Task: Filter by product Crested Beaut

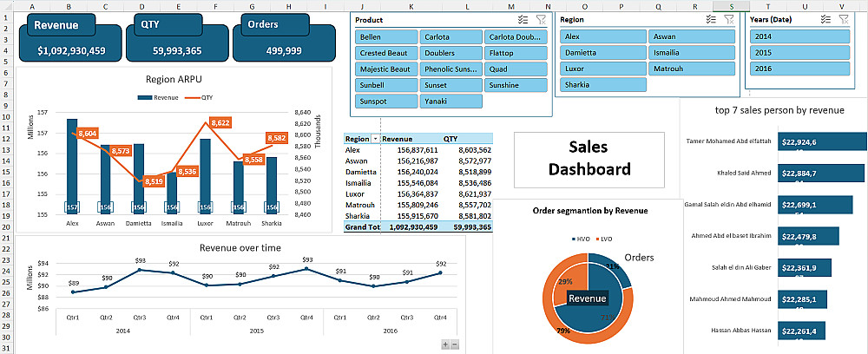Action: tap(386, 53)
